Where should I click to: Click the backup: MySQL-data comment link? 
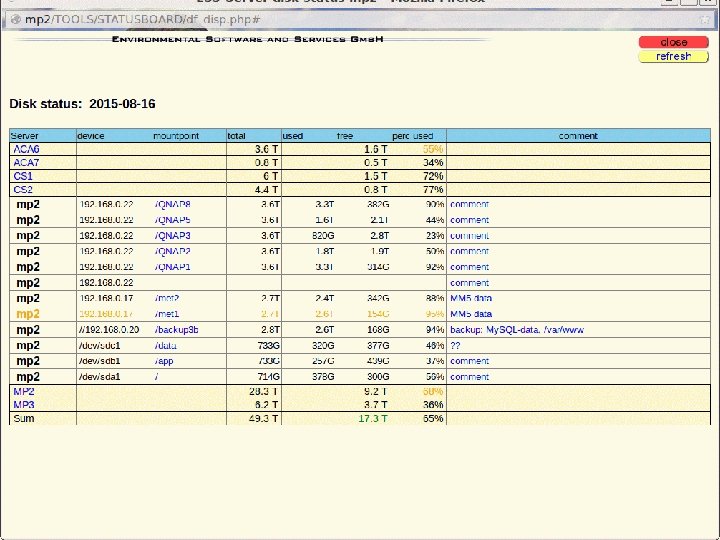coord(517,330)
